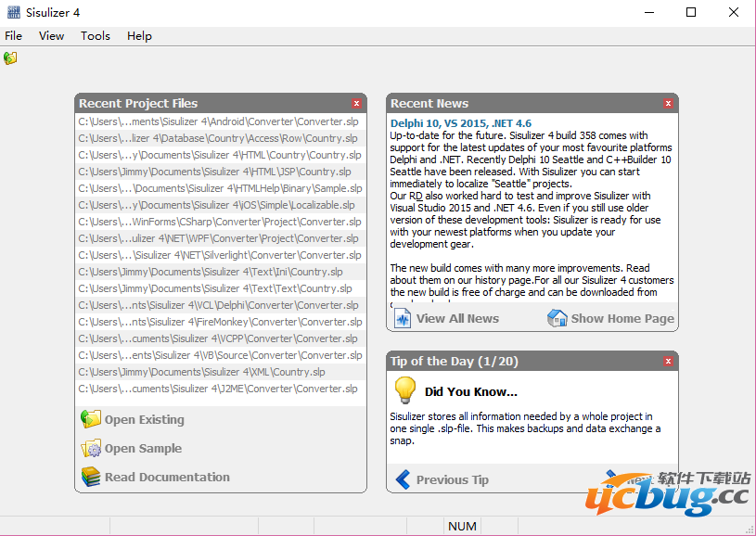Click the Show Home Page house icon
756x536 pixels.
(557, 318)
